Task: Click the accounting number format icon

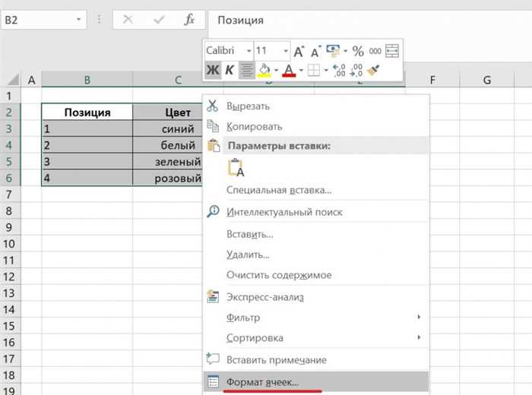Action: click(x=333, y=51)
